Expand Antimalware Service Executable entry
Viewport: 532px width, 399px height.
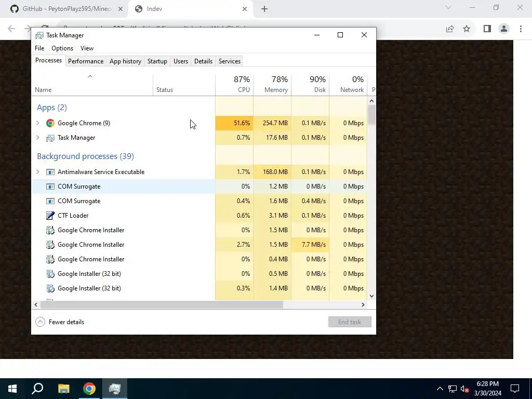[37, 172]
